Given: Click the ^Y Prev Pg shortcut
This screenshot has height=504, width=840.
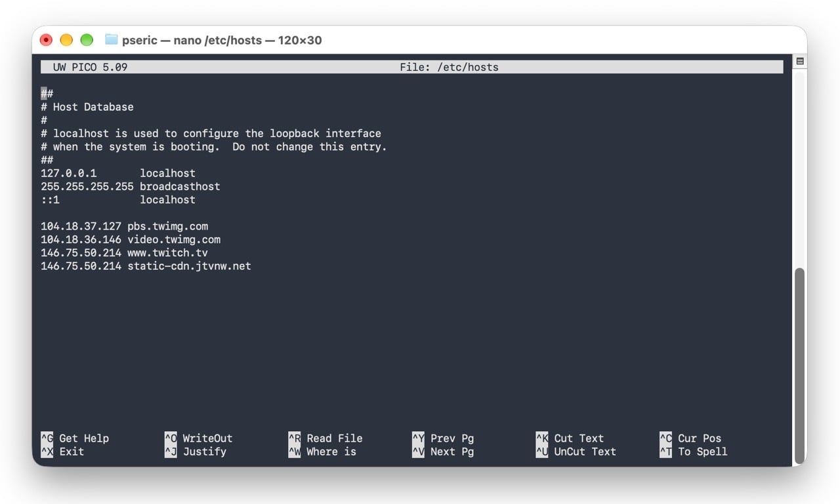Looking at the screenshot, I should [443, 438].
